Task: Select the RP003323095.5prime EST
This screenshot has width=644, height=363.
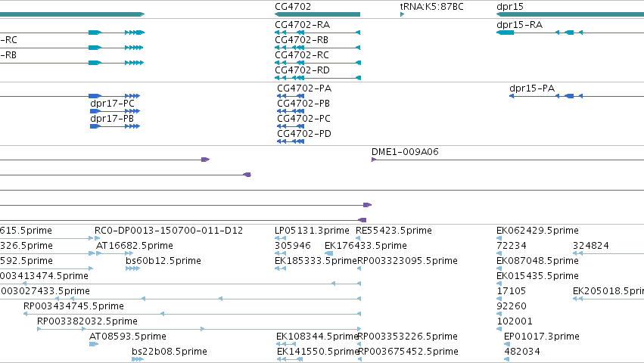Action: point(407,261)
